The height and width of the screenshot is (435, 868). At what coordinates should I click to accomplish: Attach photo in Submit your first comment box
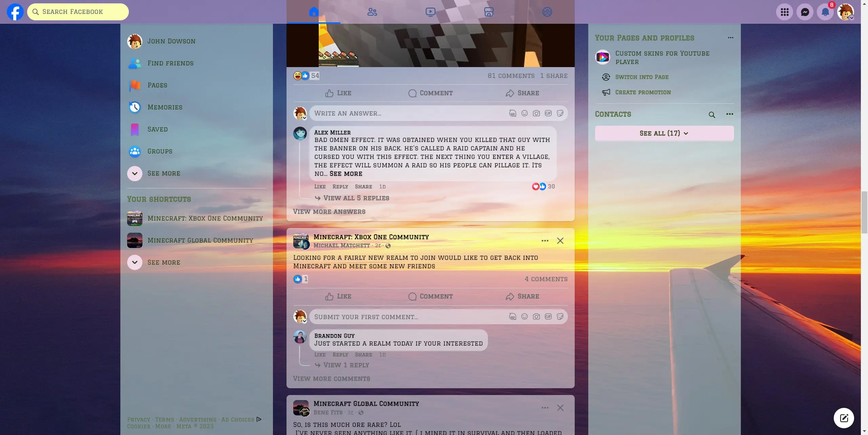click(536, 317)
